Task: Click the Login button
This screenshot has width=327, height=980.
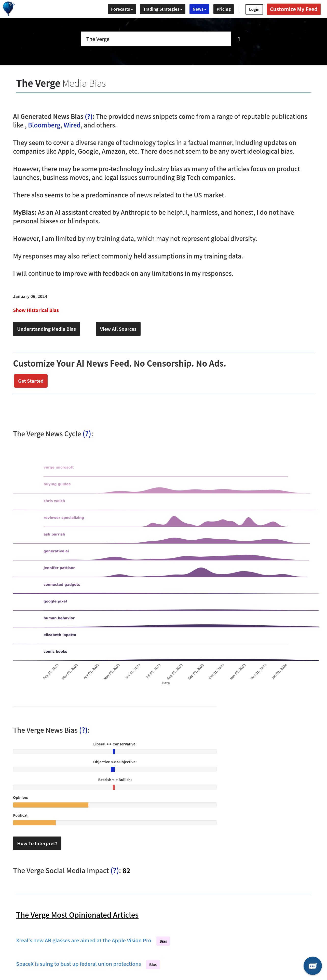Action: point(254,9)
